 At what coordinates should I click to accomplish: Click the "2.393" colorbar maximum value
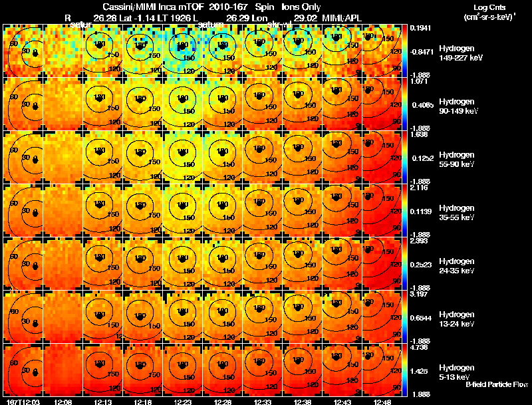tap(419, 241)
